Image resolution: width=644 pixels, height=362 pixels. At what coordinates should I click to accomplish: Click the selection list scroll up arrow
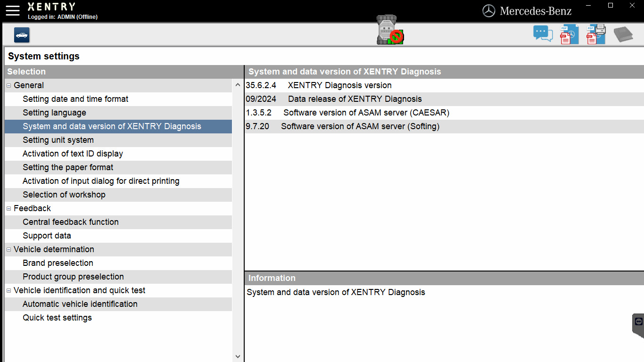238,85
